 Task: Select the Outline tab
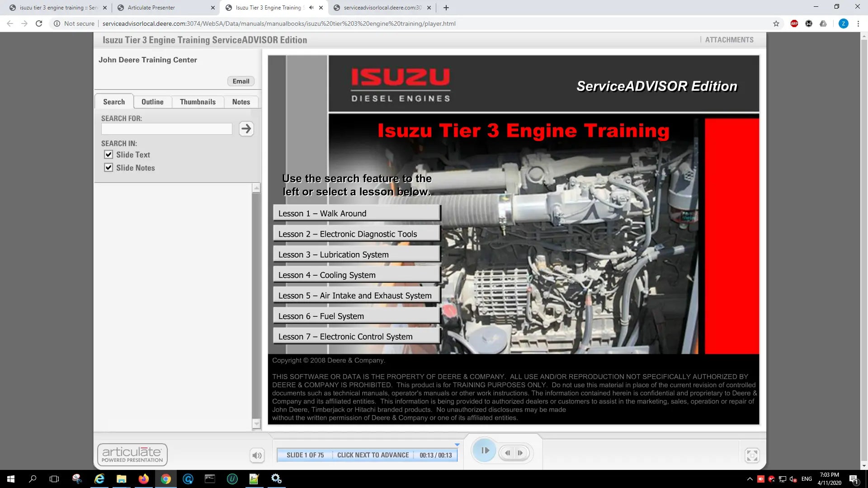[152, 101]
